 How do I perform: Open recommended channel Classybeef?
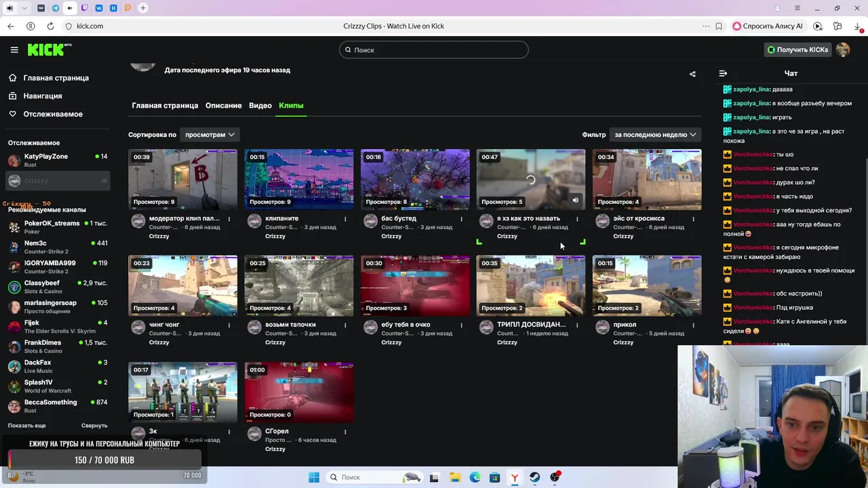pos(58,287)
